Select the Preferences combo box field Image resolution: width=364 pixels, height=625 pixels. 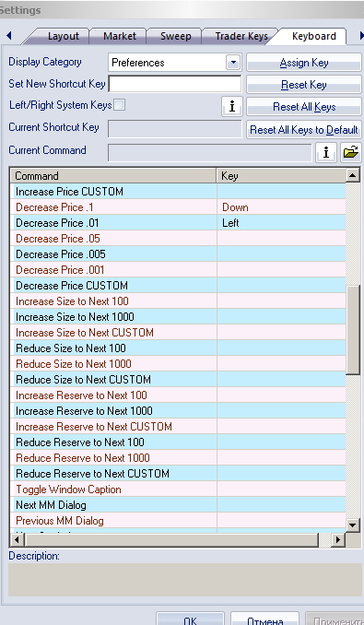coord(174,63)
